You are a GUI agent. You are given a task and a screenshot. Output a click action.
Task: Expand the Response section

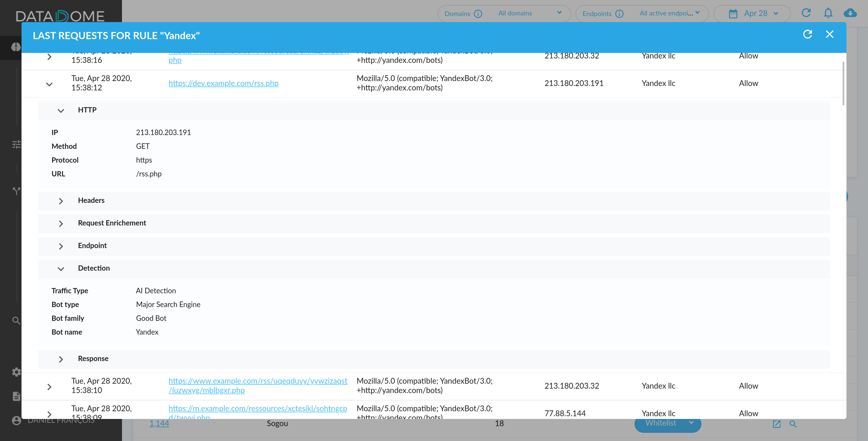coord(61,359)
